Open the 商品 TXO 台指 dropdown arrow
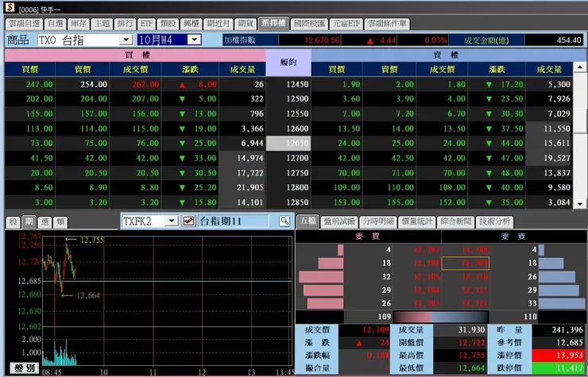 coord(126,40)
